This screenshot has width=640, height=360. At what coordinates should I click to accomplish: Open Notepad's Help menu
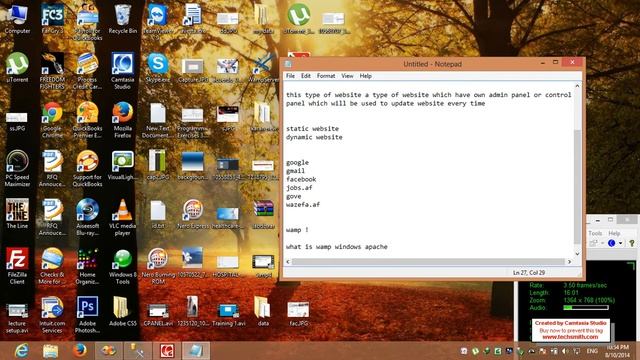pyautogui.click(x=365, y=76)
